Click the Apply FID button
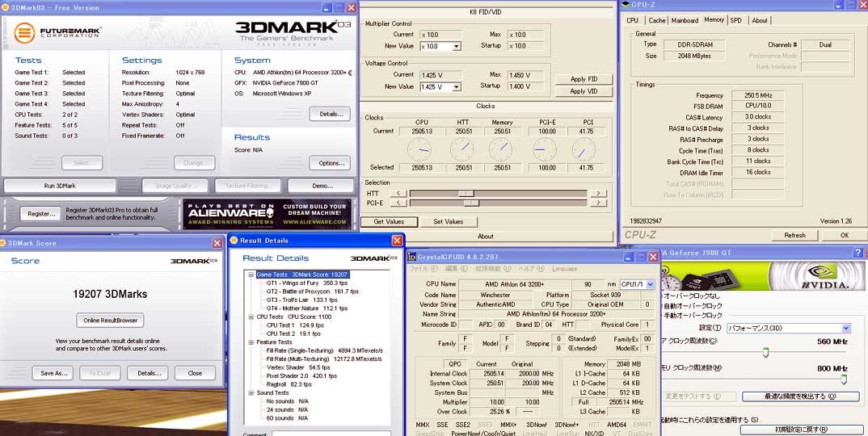868x436 pixels. [584, 79]
